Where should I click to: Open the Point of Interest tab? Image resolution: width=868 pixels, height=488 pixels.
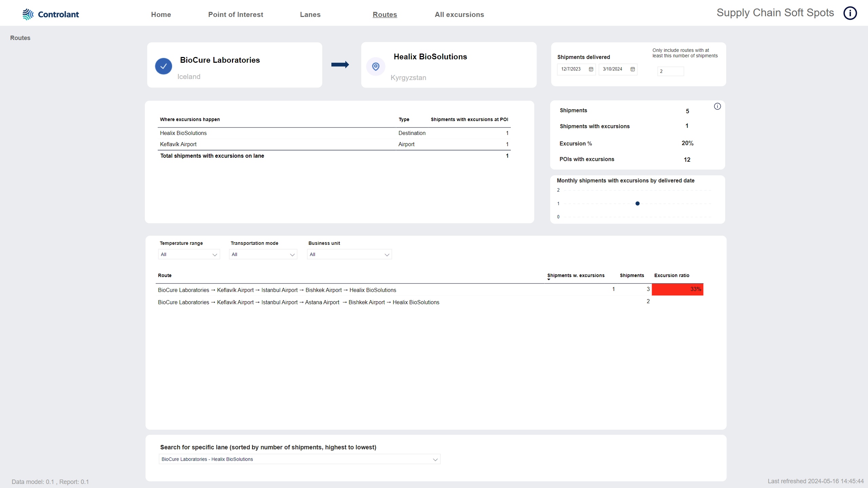[x=235, y=15]
